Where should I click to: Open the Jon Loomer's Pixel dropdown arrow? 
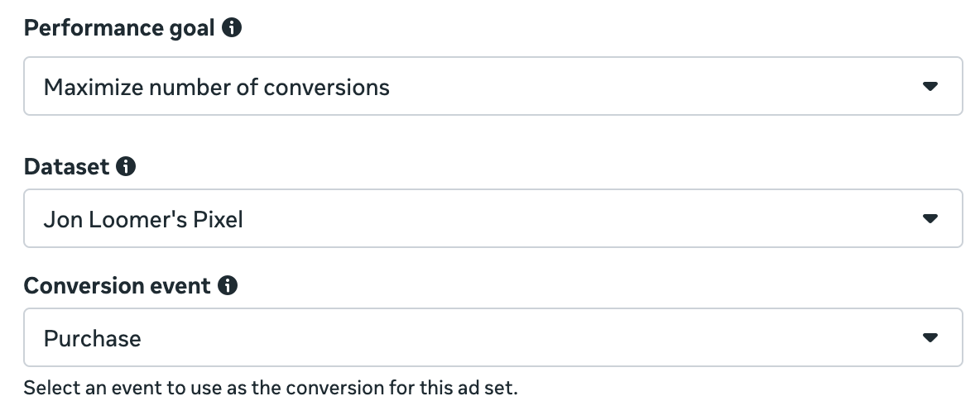pos(930,218)
